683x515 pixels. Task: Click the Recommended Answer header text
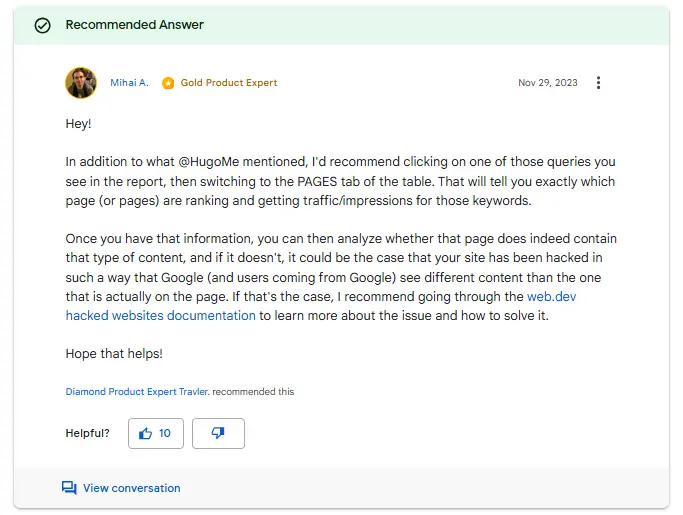(134, 25)
